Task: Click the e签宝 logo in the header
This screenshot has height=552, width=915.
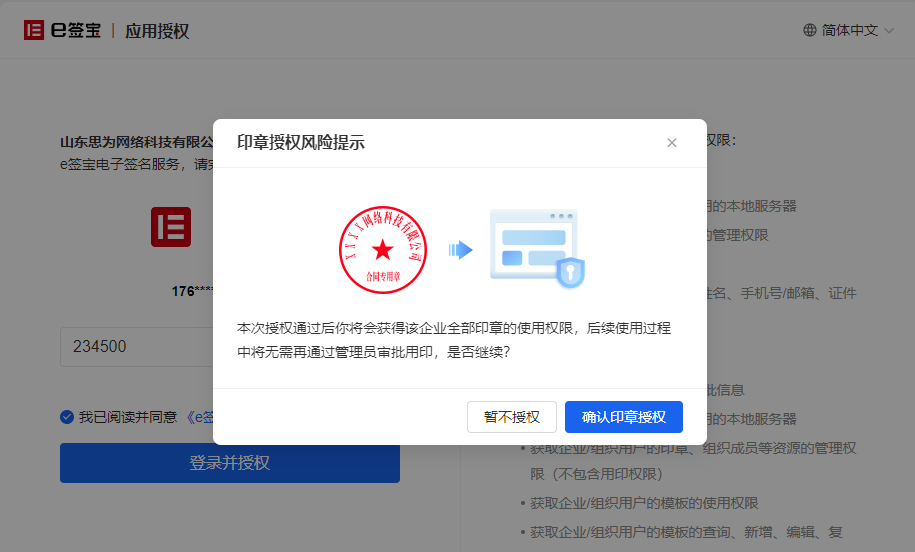Action: tap(62, 31)
